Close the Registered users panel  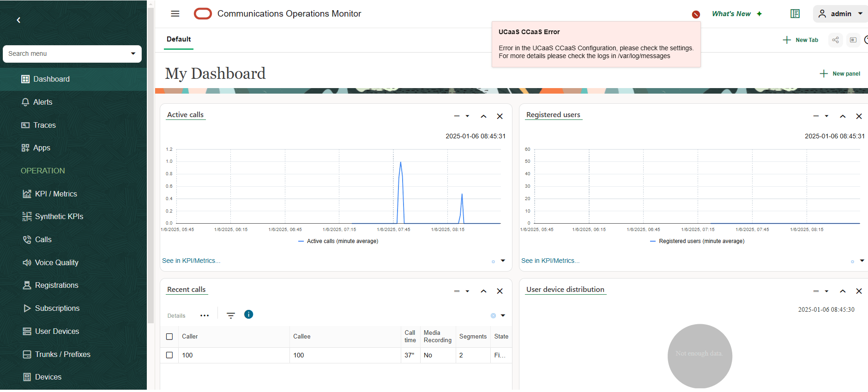coord(859,116)
